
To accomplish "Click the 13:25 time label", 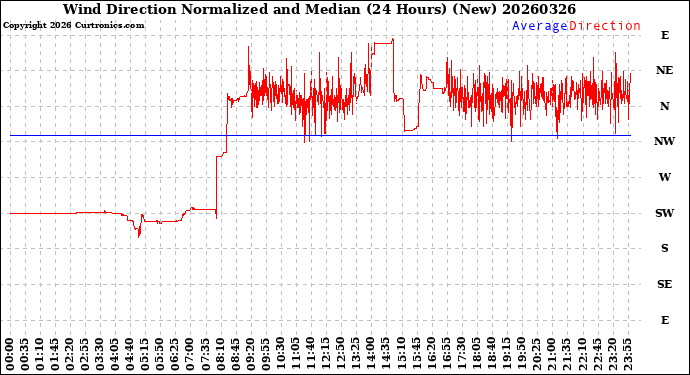I will pos(355,355).
